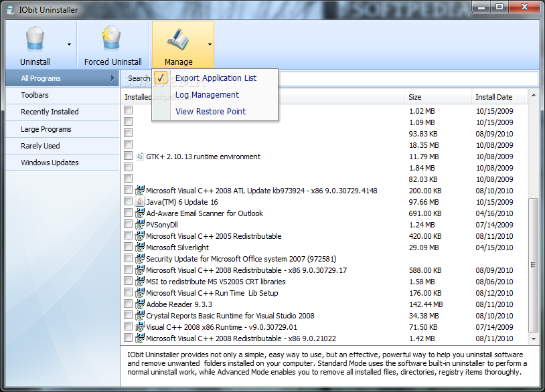
Task: Switch to Toolbars category
Action: pyautogui.click(x=62, y=95)
